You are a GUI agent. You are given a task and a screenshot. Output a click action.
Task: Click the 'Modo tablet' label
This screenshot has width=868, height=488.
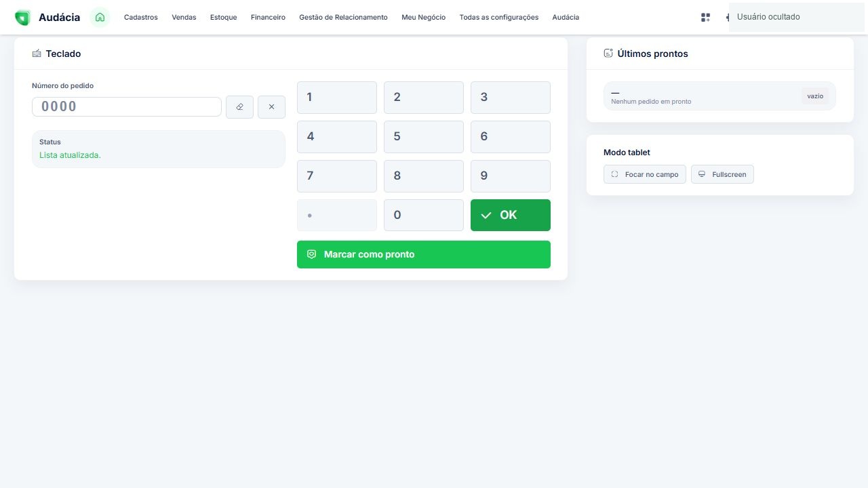(627, 152)
